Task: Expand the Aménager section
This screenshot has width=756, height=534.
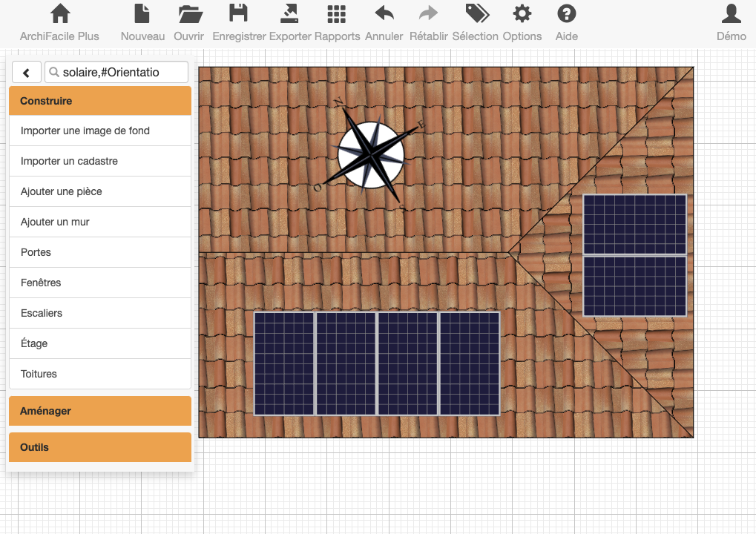Action: 100,411
